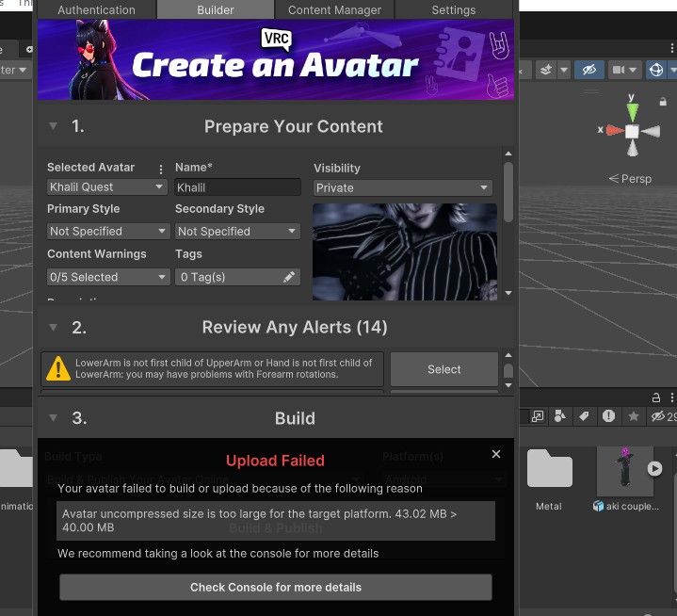Open the Settings tab

453,10
